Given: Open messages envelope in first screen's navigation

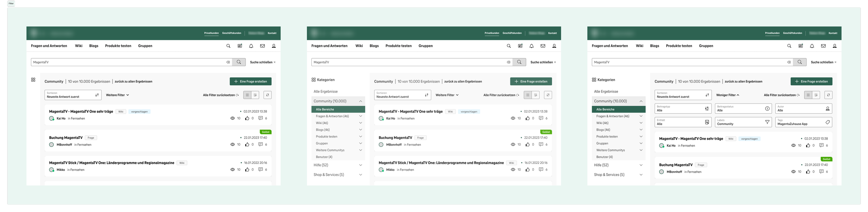Looking at the screenshot, I should click(x=262, y=46).
